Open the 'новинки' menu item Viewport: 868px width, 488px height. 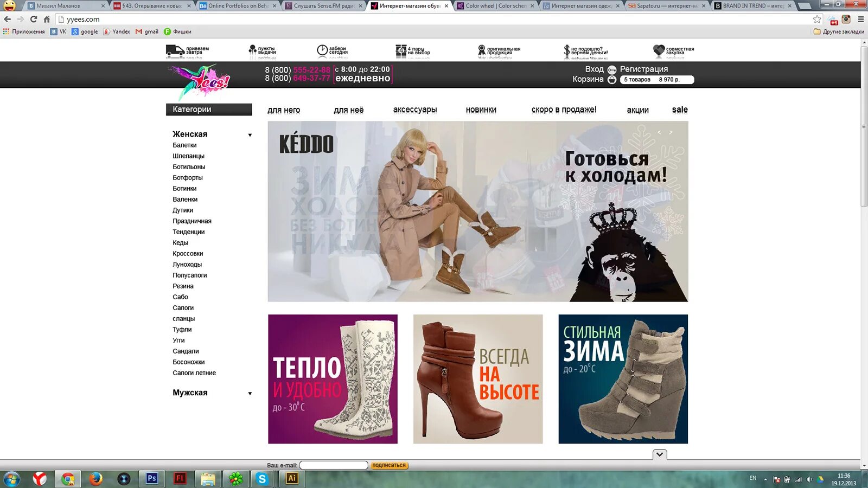[x=481, y=110]
